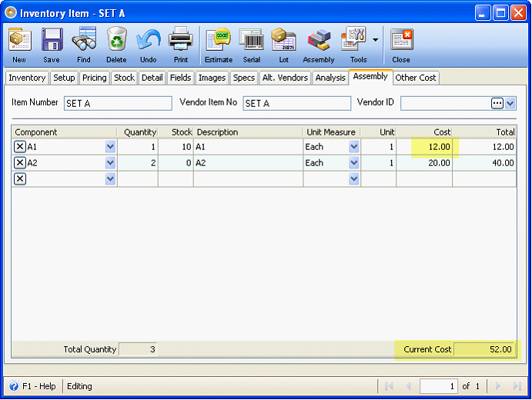Click the Cost column header

(x=424, y=132)
